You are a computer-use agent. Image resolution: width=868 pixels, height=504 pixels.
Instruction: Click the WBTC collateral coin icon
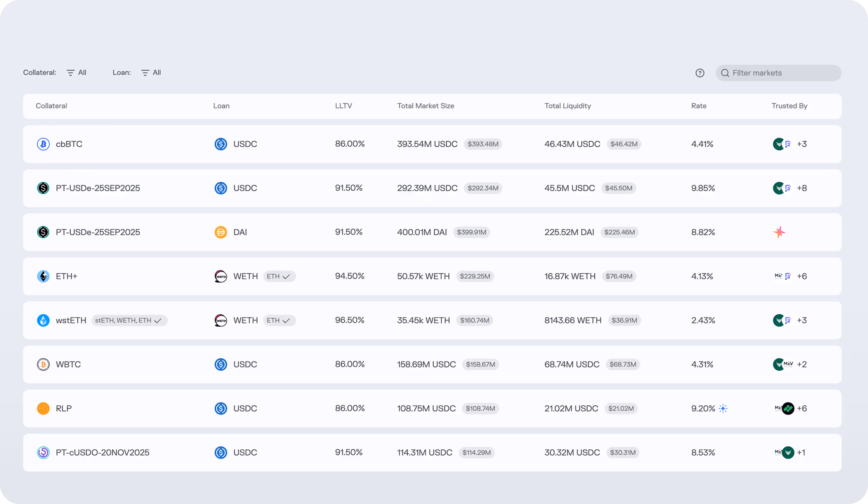43,364
